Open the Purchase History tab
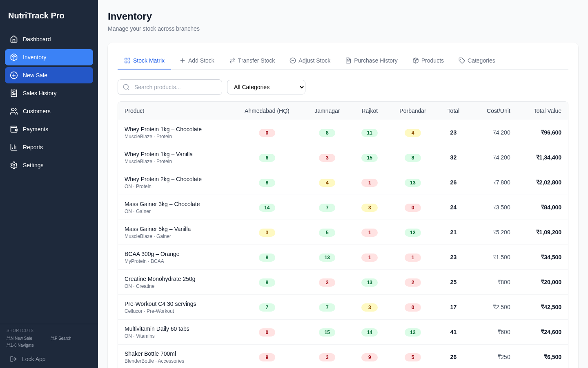Viewport: 588px width, 368px height. 372,61
